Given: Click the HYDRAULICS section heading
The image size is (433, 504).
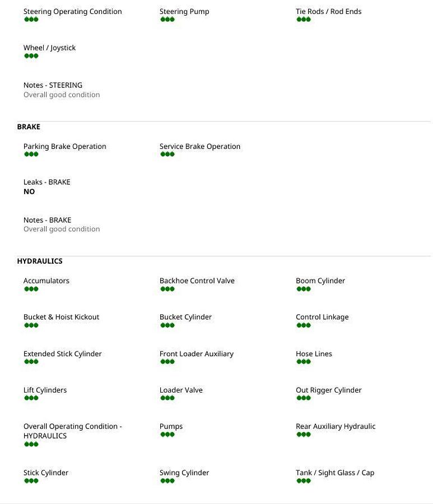Looking at the screenshot, I should (x=40, y=261).
